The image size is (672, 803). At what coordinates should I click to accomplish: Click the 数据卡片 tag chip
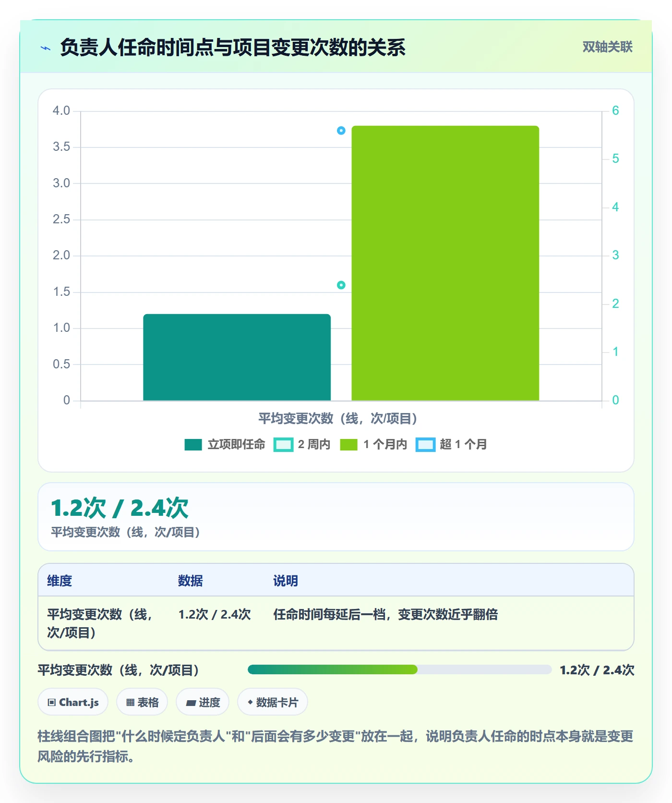(273, 702)
